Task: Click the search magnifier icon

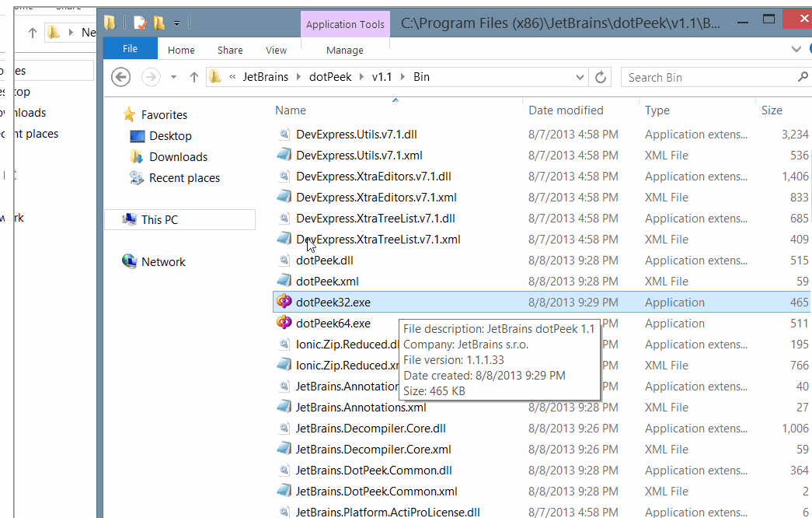Action: click(803, 77)
